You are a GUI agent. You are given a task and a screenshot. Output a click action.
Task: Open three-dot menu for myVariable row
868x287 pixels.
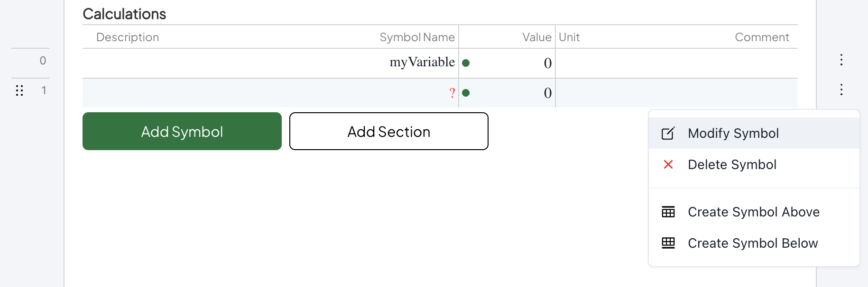click(841, 60)
